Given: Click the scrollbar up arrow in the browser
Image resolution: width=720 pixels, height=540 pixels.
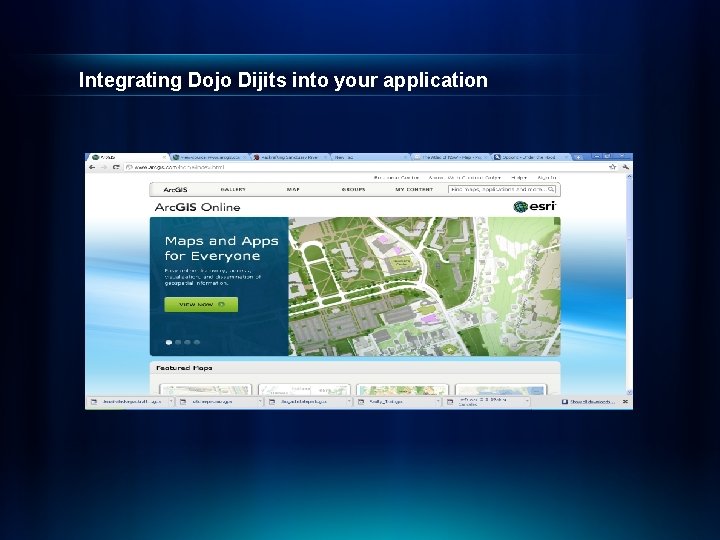Looking at the screenshot, I should pos(629,176).
